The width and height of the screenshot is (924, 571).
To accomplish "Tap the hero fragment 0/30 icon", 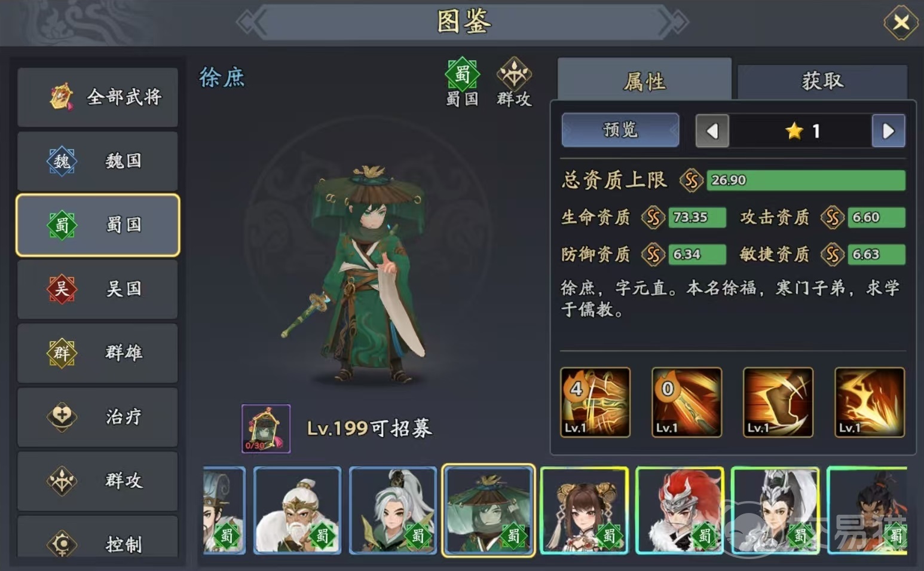I will coord(266,429).
